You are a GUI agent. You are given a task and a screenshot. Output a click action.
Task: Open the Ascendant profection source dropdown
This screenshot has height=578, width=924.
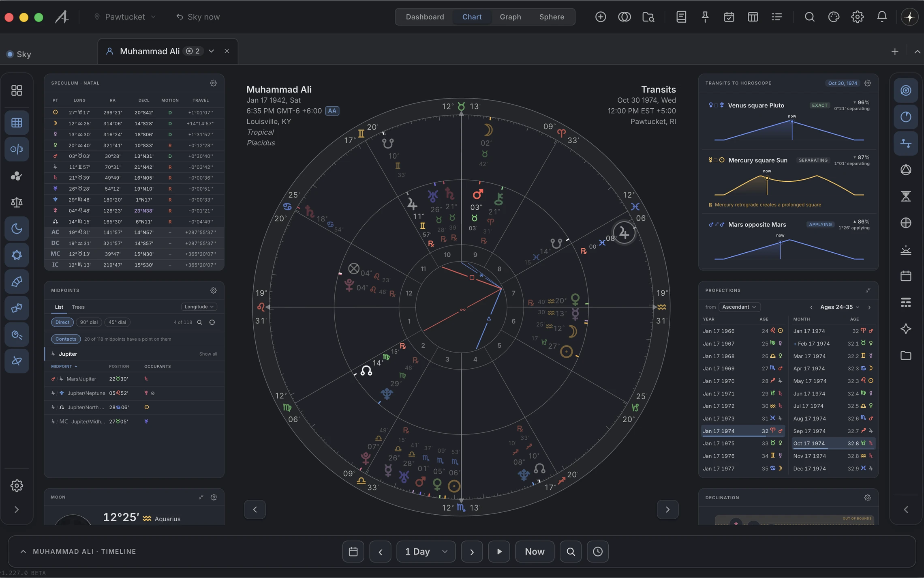click(x=739, y=307)
